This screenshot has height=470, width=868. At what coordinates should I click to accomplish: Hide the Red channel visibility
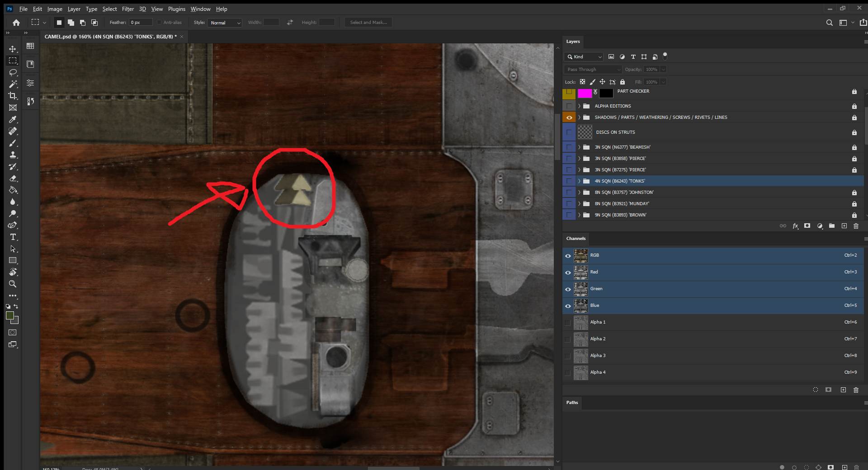[568, 273]
